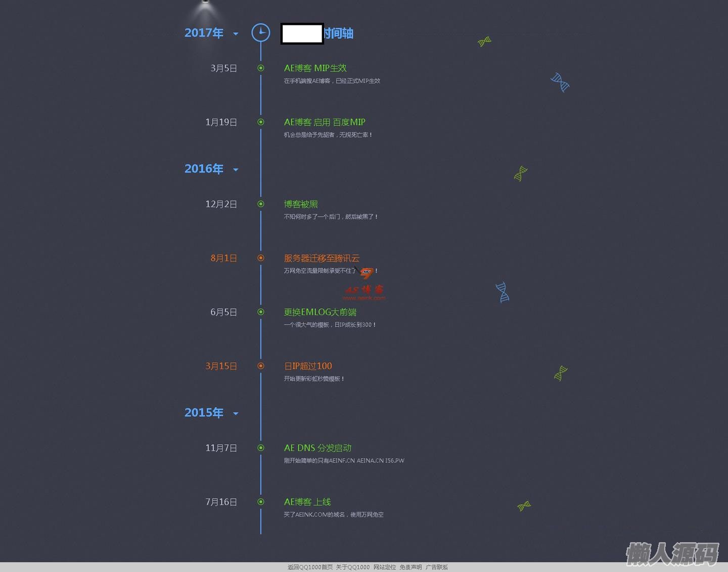This screenshot has height=572, width=728.
Task: Click the timeline dot for 7月16日
Action: (261, 502)
